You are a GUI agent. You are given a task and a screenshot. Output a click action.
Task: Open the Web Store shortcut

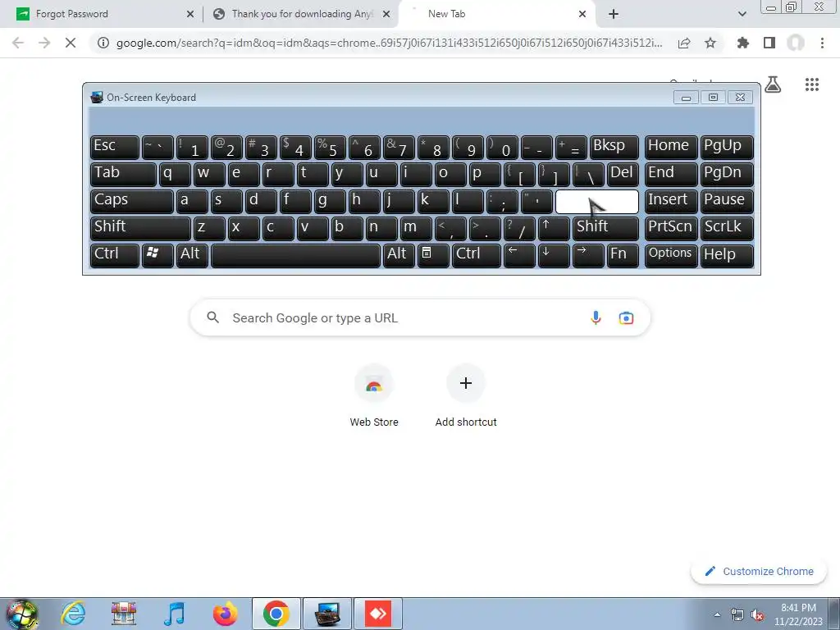click(x=374, y=395)
